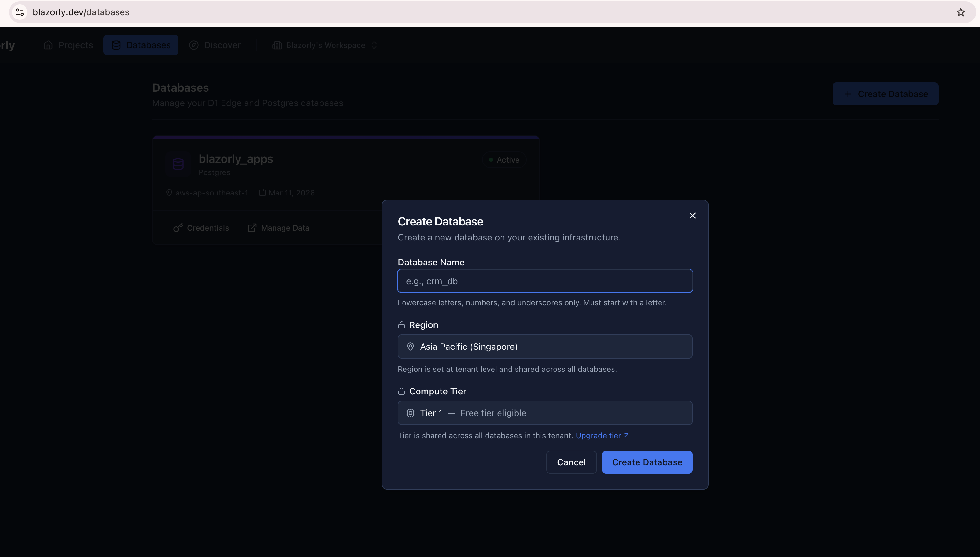Click the chip icon in Compute Tier field
This screenshot has height=557, width=980.
[410, 413]
